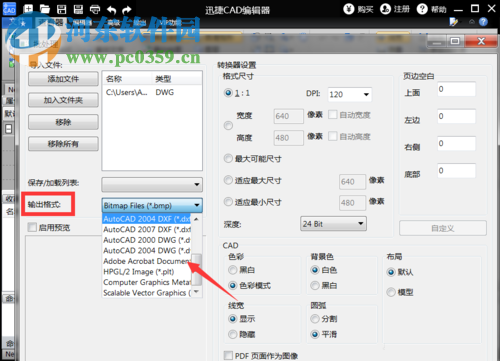Viewport: 500px width, 361px height.
Task: Close the batch converter dialog red X
Action: [481, 41]
